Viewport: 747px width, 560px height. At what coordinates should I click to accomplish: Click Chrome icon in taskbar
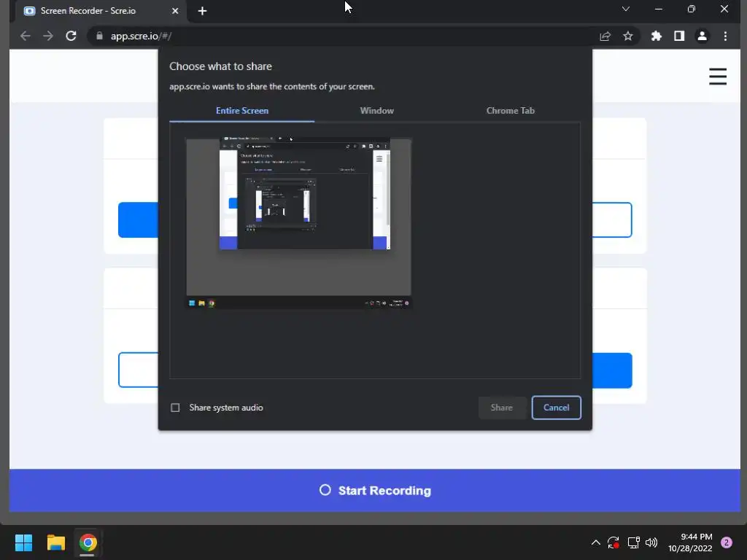[x=88, y=542]
